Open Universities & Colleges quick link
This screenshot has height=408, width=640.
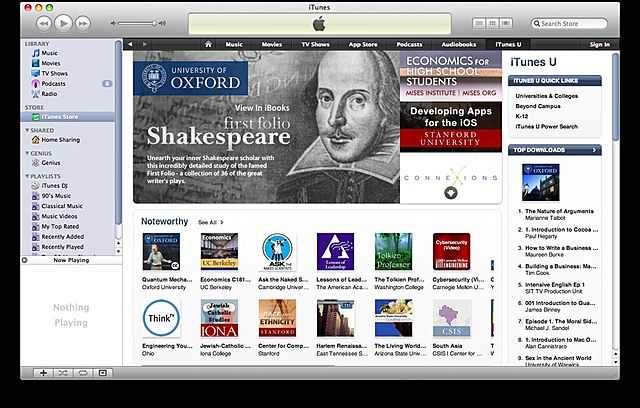547,96
